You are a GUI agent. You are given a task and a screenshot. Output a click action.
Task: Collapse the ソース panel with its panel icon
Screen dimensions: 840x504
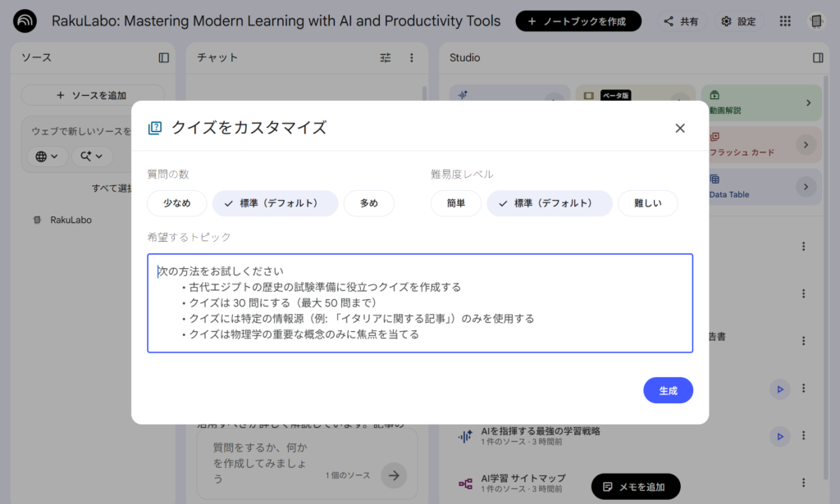tap(164, 58)
